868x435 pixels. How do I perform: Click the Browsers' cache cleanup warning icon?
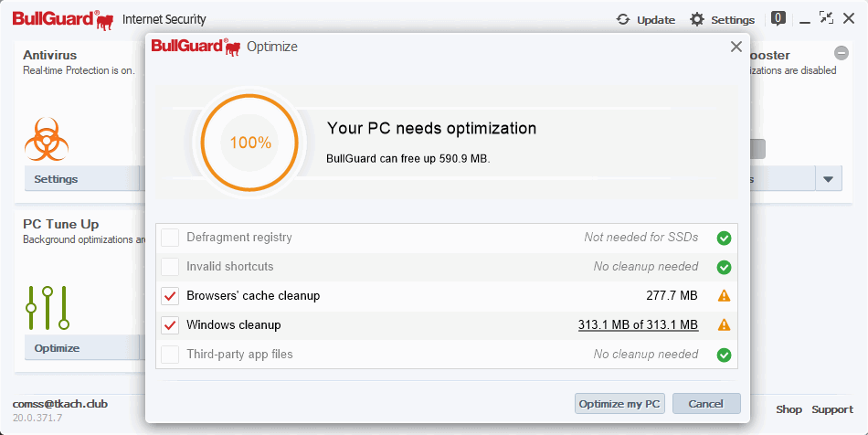pyautogui.click(x=725, y=296)
